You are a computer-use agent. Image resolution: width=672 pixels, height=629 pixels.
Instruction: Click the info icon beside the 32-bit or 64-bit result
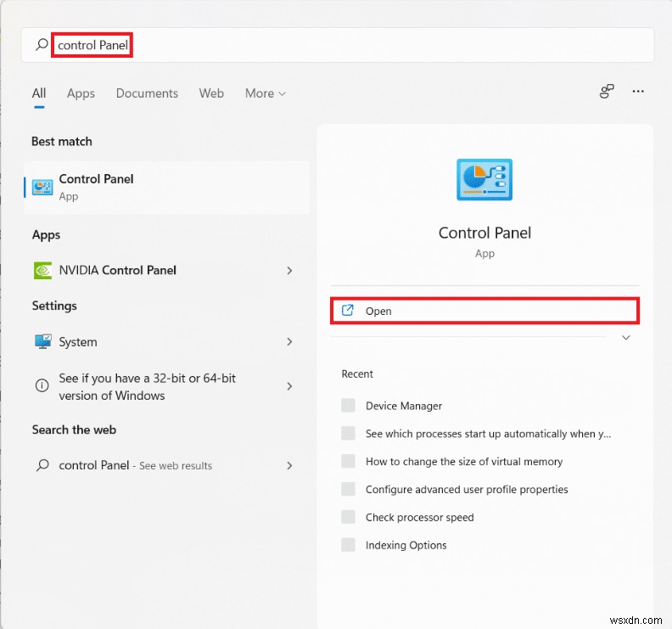click(42, 385)
